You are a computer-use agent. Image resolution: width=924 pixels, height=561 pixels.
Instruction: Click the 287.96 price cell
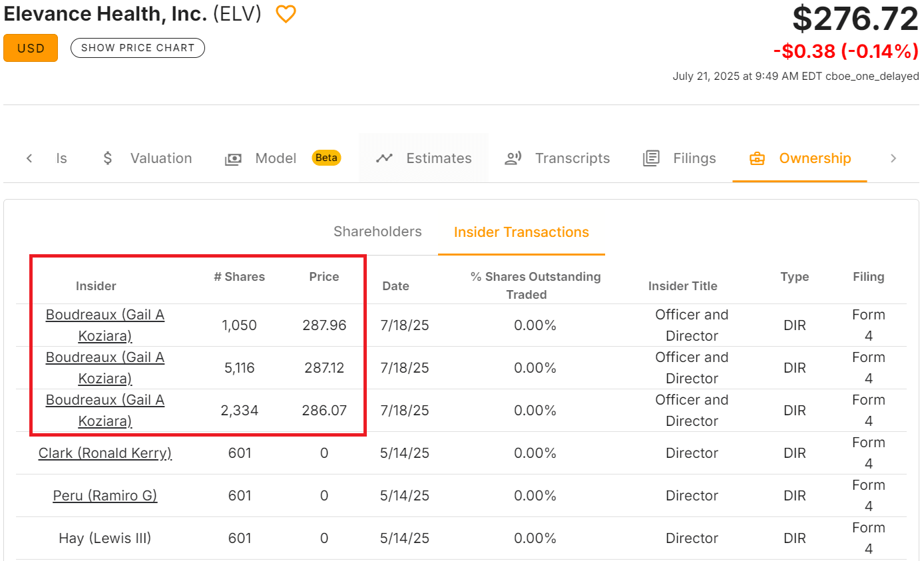coord(324,325)
